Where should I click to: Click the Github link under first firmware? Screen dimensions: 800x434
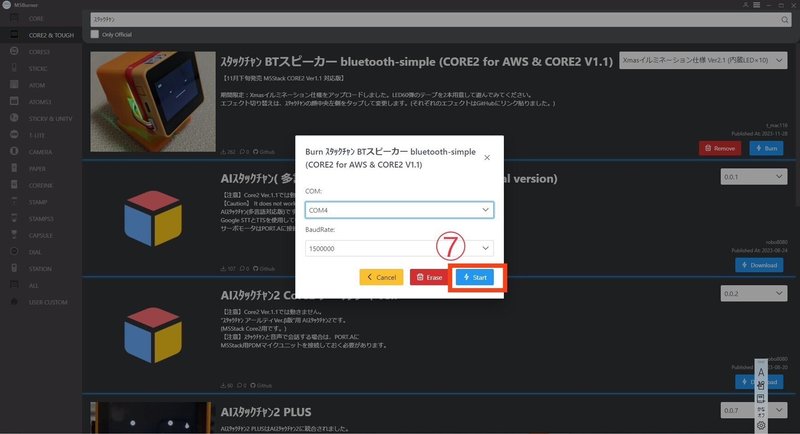coord(264,152)
